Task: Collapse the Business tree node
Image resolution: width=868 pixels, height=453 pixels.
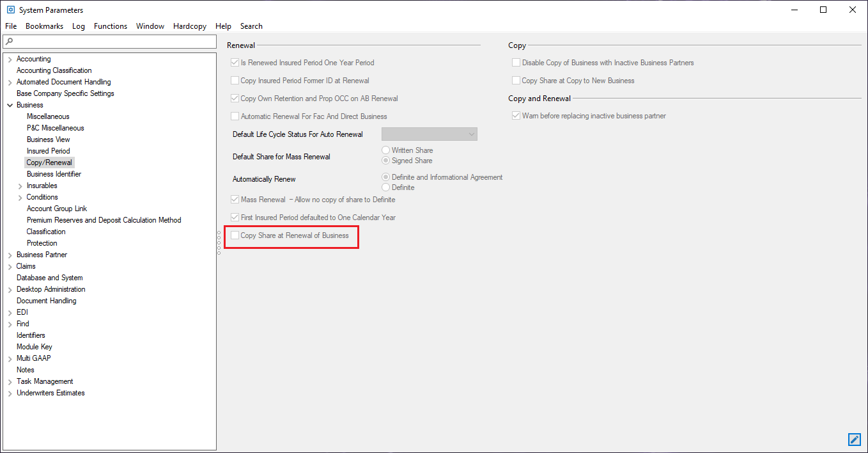Action: click(x=10, y=105)
